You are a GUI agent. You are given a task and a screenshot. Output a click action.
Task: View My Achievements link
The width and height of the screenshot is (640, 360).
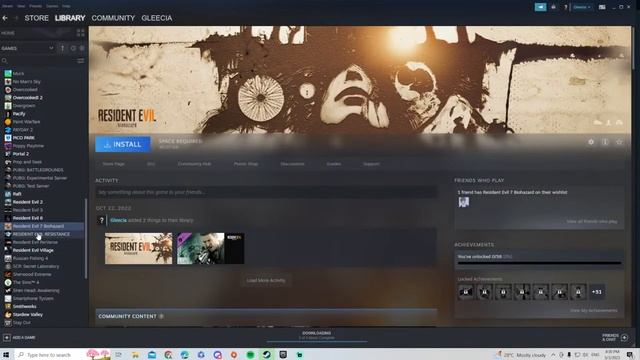pyautogui.click(x=593, y=311)
